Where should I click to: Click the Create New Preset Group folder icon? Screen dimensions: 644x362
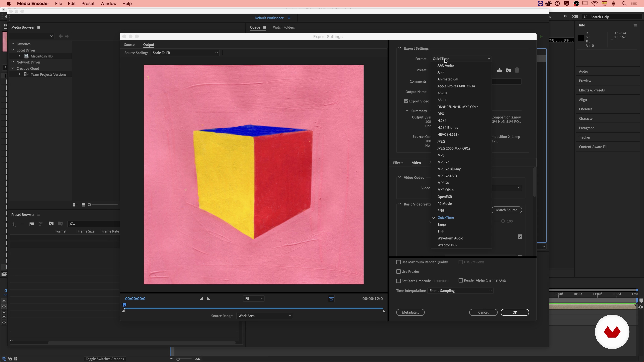(x=32, y=224)
